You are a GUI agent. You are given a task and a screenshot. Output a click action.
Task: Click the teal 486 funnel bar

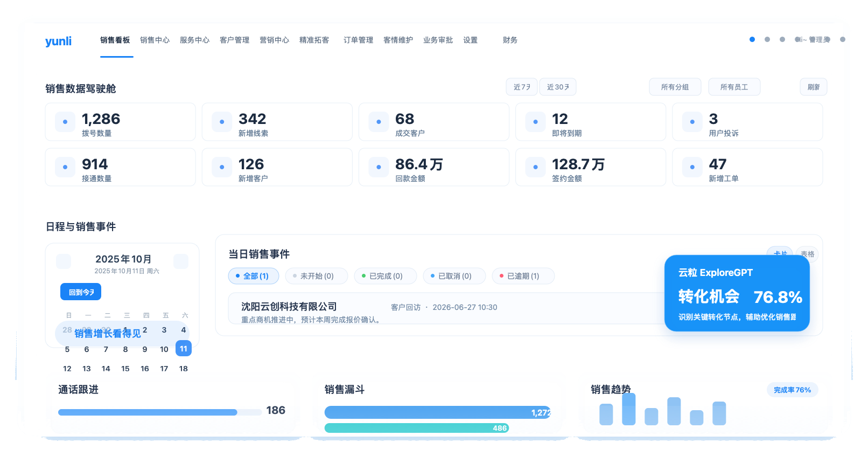click(x=417, y=428)
